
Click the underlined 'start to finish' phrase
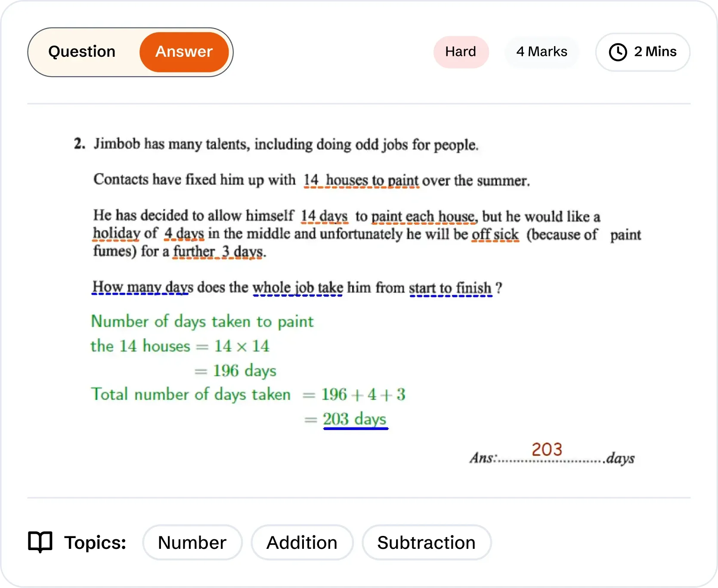(x=450, y=288)
